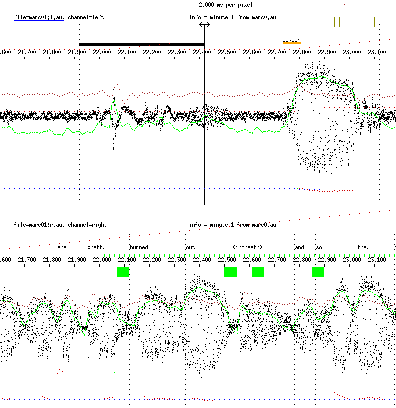This screenshot has width=396, height=408.
Task: Select the thick black selection bar
Action: pyautogui.click(x=142, y=44)
